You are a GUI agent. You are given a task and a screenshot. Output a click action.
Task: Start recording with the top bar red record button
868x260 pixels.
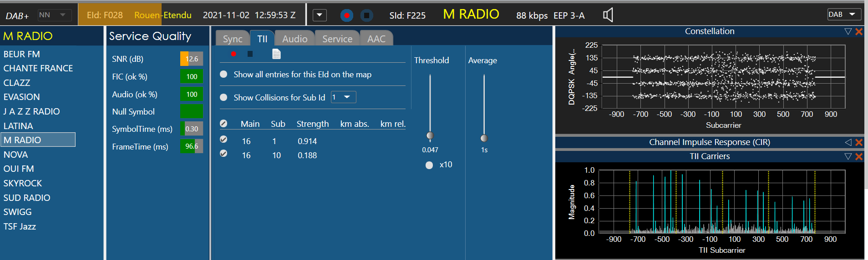pos(347,15)
